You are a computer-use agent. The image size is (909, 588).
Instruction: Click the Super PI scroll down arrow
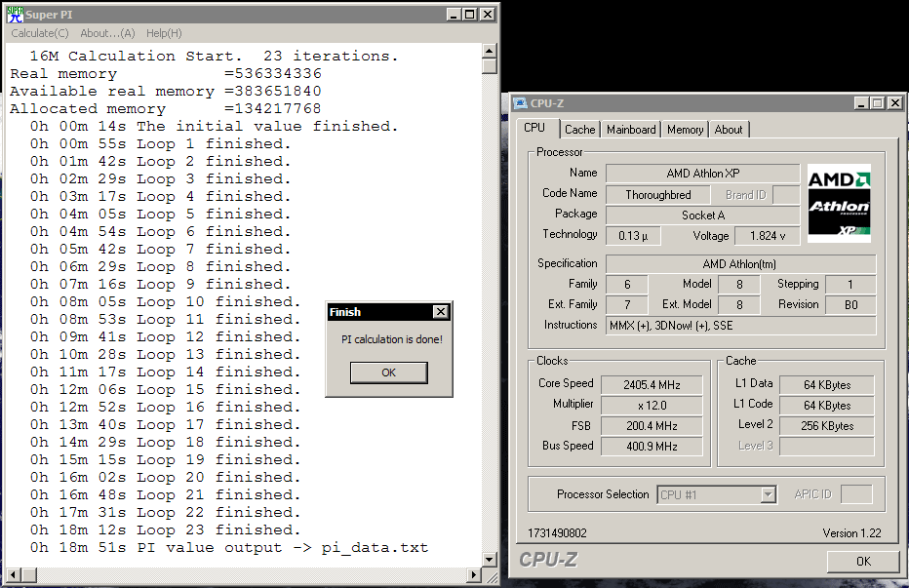tap(490, 560)
